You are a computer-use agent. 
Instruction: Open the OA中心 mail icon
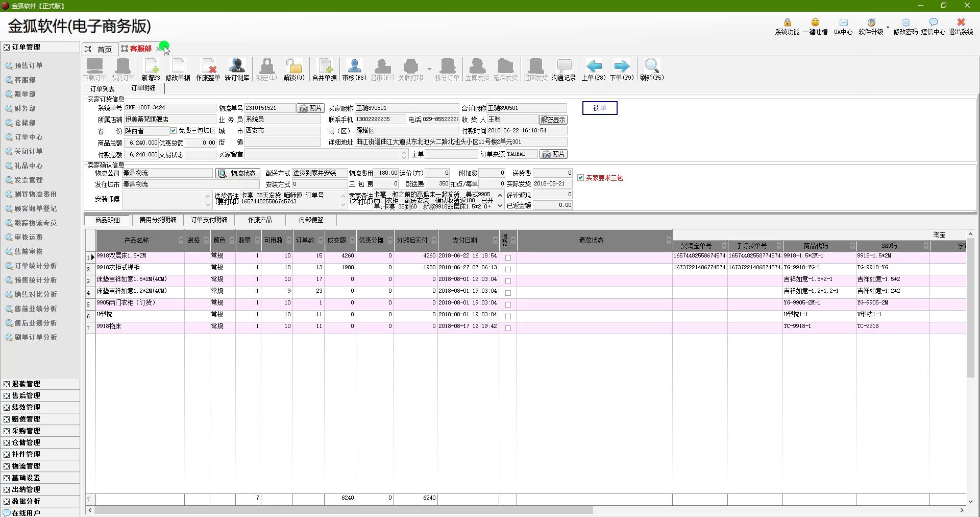[843, 22]
